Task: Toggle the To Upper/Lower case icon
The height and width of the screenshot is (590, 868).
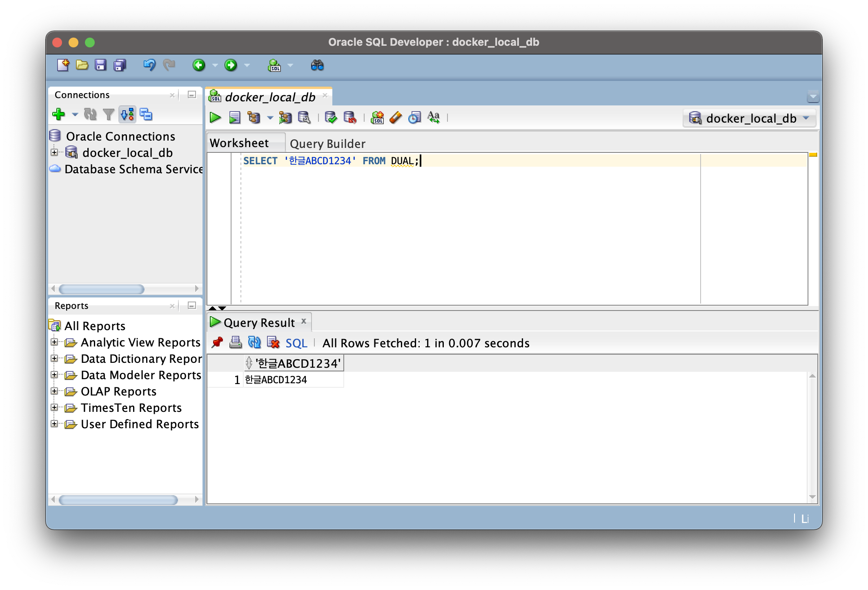Action: coord(434,118)
